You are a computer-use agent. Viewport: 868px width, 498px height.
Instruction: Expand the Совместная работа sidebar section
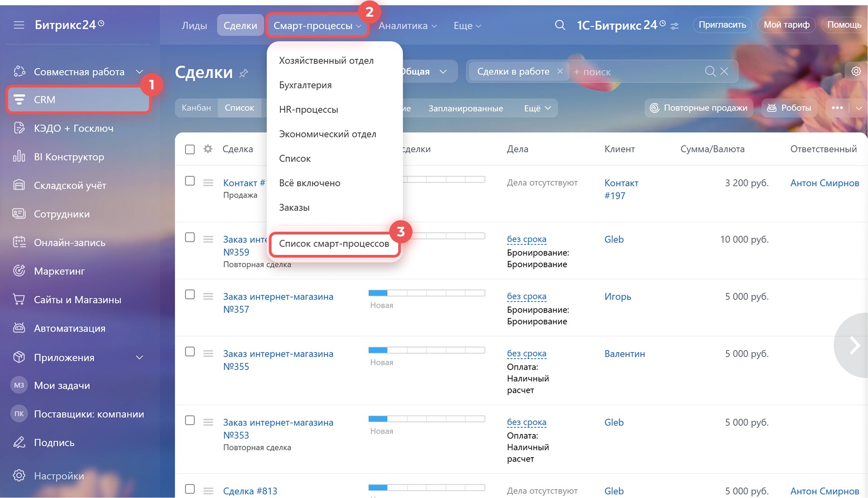139,72
